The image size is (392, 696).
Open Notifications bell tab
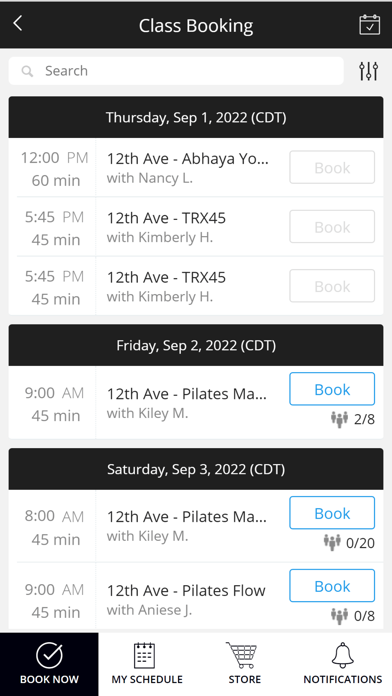click(343, 664)
